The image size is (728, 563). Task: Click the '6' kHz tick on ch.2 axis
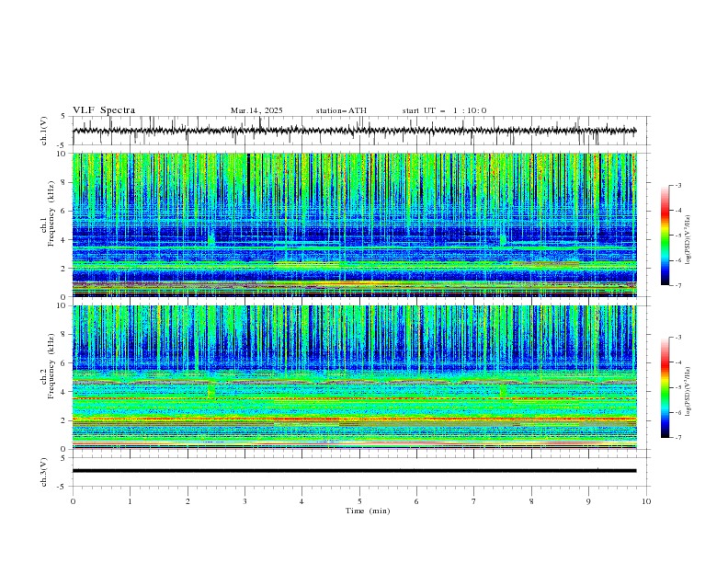pyautogui.click(x=66, y=362)
